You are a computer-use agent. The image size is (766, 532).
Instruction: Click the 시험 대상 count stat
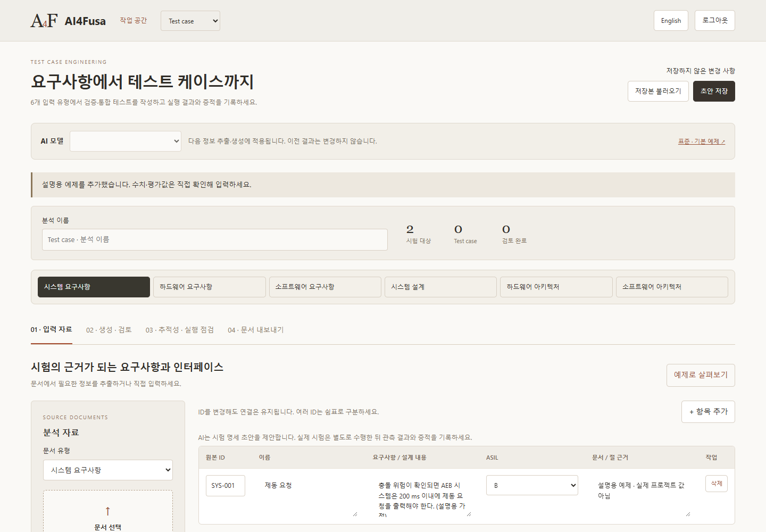[x=418, y=234]
